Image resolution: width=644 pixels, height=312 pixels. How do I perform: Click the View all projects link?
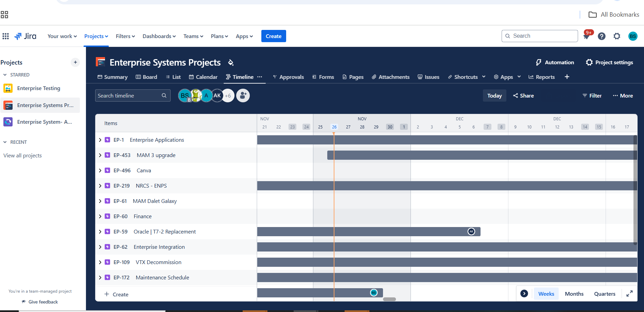coord(22,155)
